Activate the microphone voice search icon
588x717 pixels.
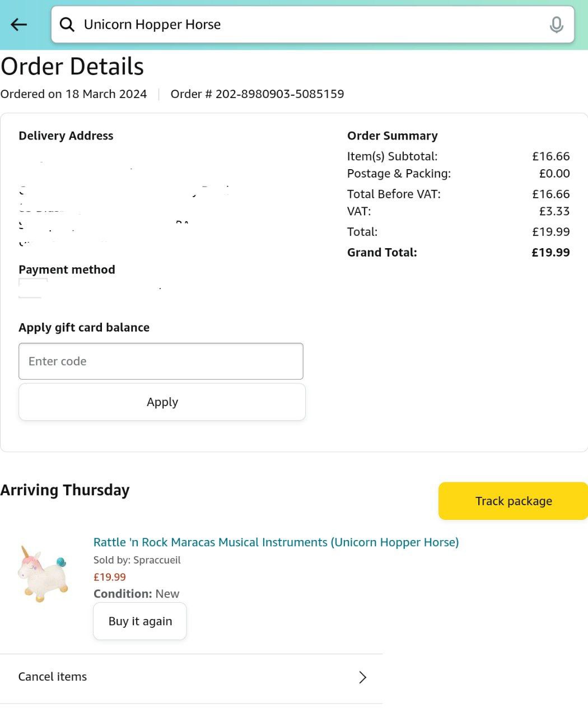556,25
